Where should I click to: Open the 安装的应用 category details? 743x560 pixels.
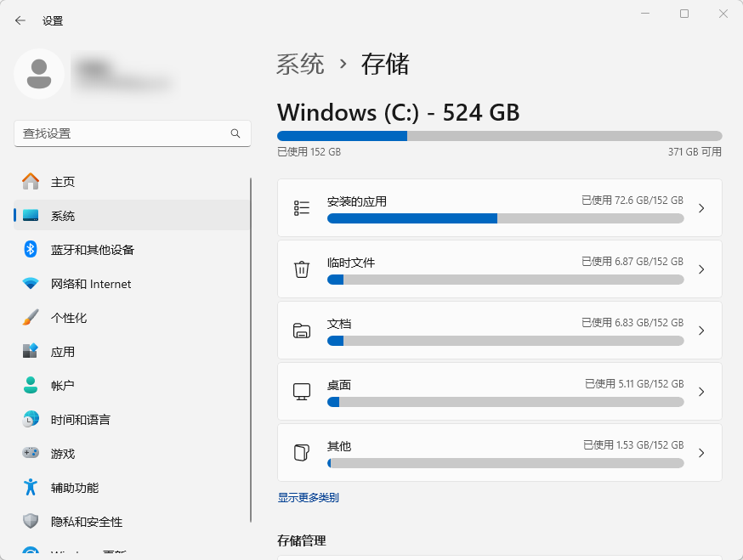click(x=500, y=207)
